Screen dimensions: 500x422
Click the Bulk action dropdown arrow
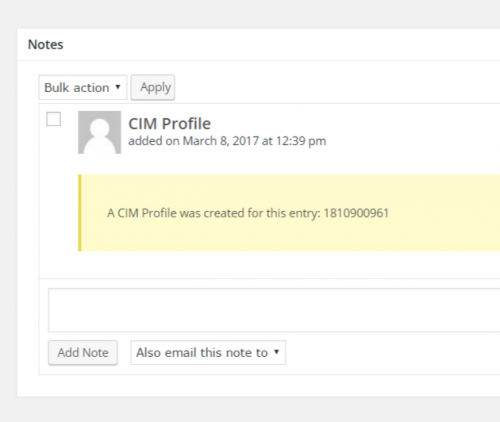(118, 87)
